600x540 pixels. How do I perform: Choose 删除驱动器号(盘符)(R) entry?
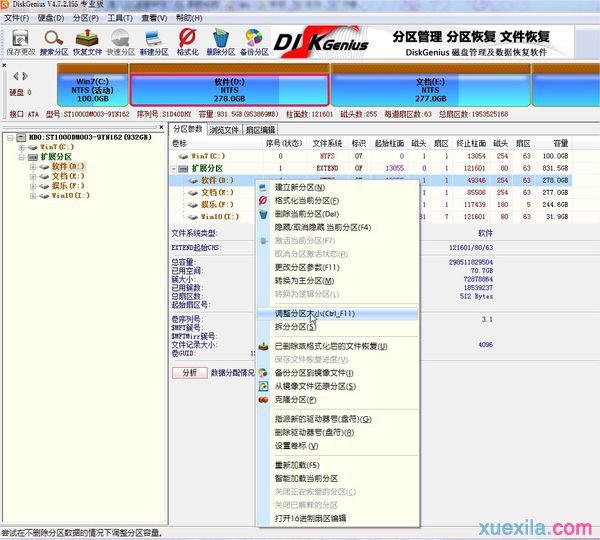(338, 432)
